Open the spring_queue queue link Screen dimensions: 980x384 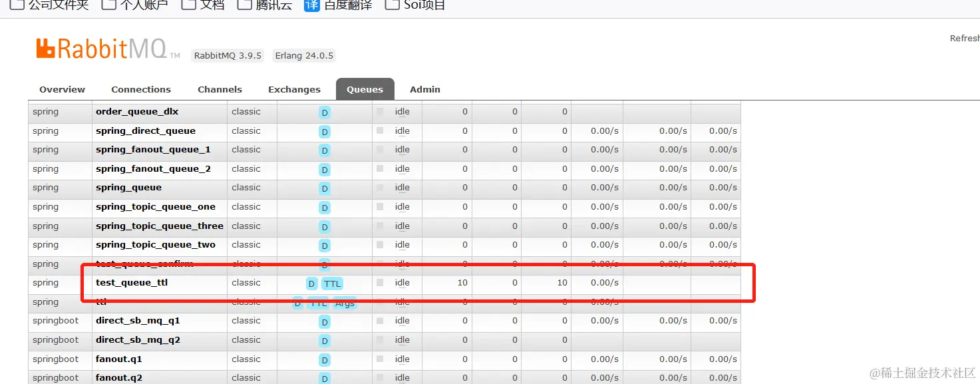[x=128, y=187]
